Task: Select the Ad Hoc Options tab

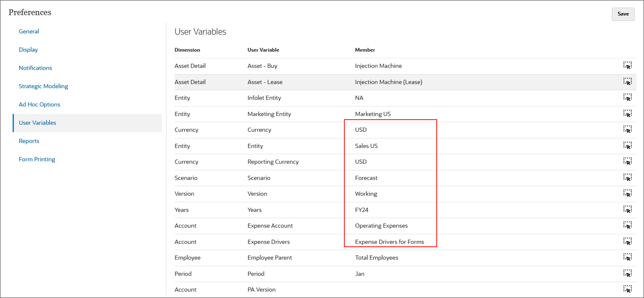Action: point(39,104)
